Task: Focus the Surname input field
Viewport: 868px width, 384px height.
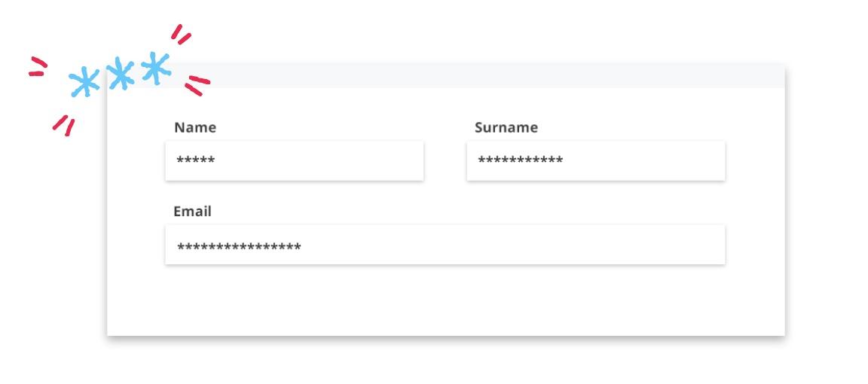Action: click(x=596, y=160)
